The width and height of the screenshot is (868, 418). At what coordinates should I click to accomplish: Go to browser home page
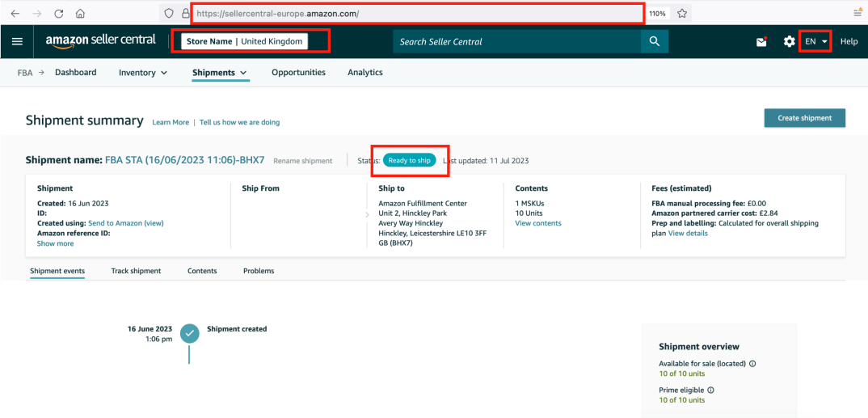80,14
